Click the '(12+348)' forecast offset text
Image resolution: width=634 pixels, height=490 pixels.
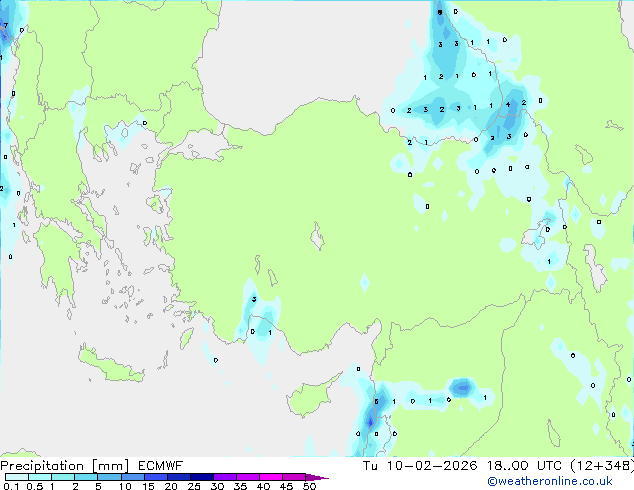pyautogui.click(x=602, y=466)
